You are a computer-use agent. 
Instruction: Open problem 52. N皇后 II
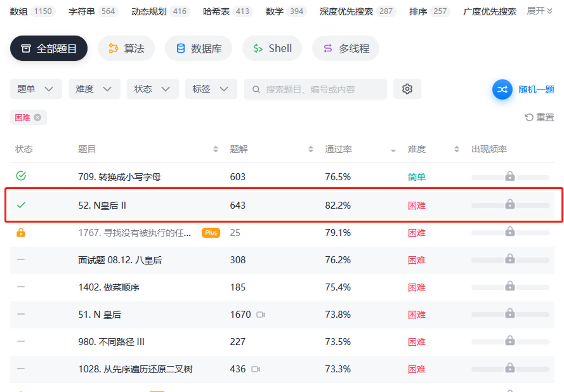point(102,205)
